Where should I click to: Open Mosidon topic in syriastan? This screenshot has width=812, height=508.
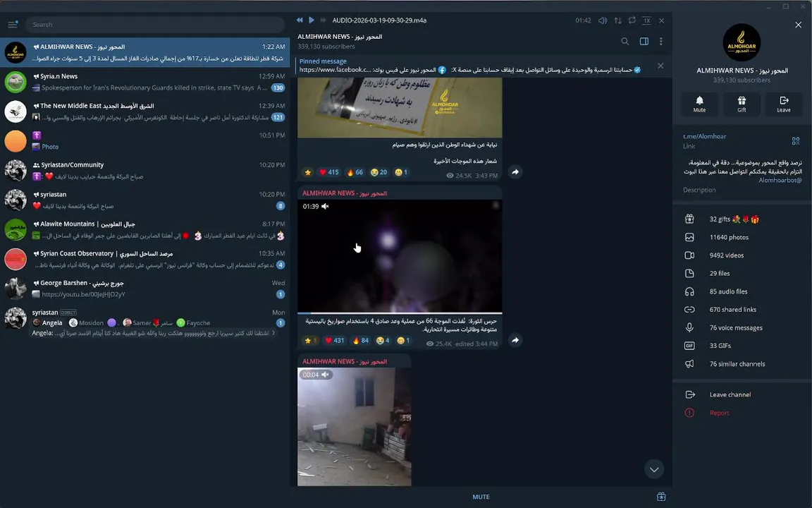coord(87,322)
